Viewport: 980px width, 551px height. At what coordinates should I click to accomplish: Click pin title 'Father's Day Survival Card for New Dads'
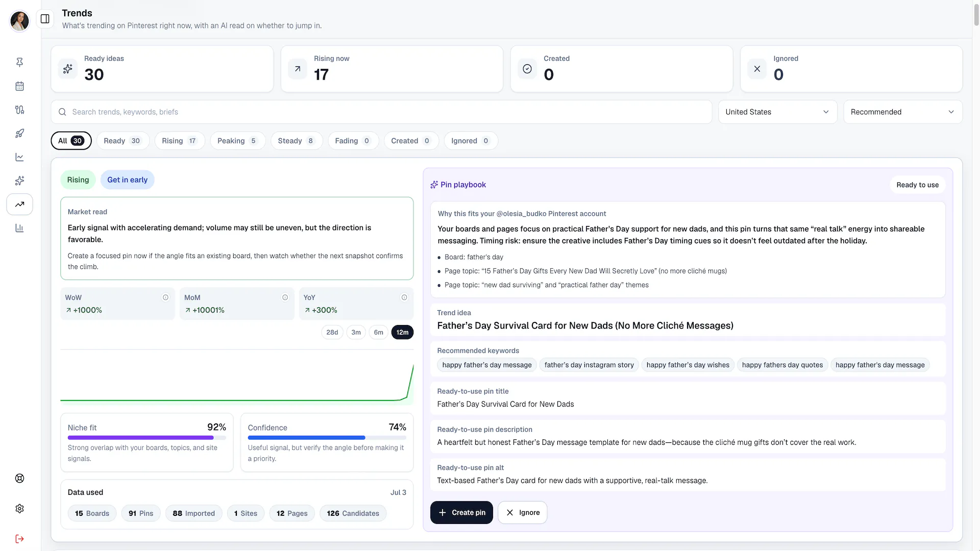[505, 405]
